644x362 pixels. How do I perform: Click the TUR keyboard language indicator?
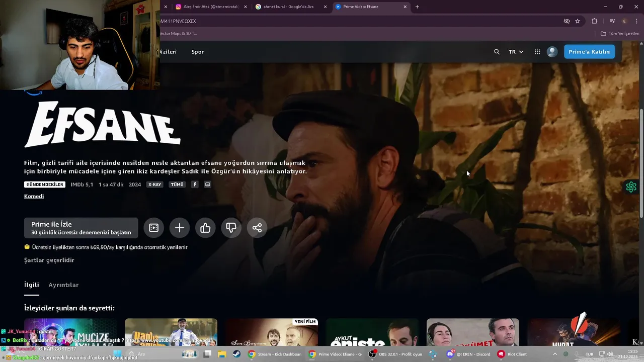coord(589,354)
